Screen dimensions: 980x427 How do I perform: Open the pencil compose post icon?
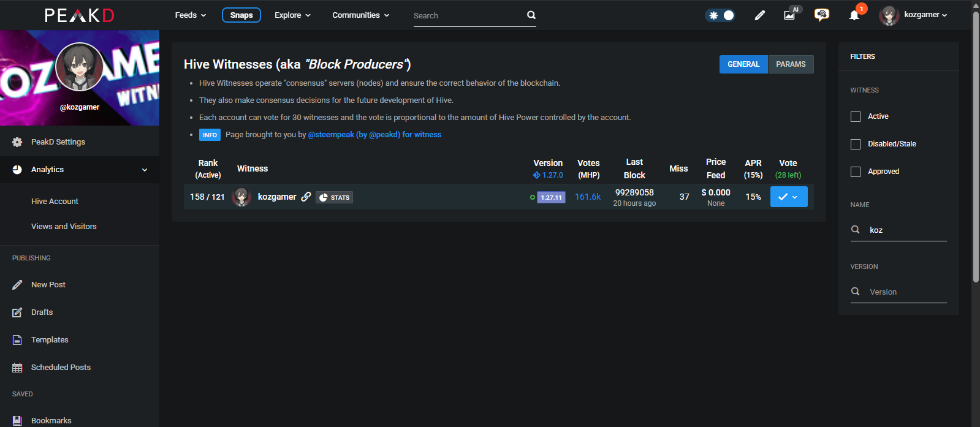pyautogui.click(x=760, y=15)
